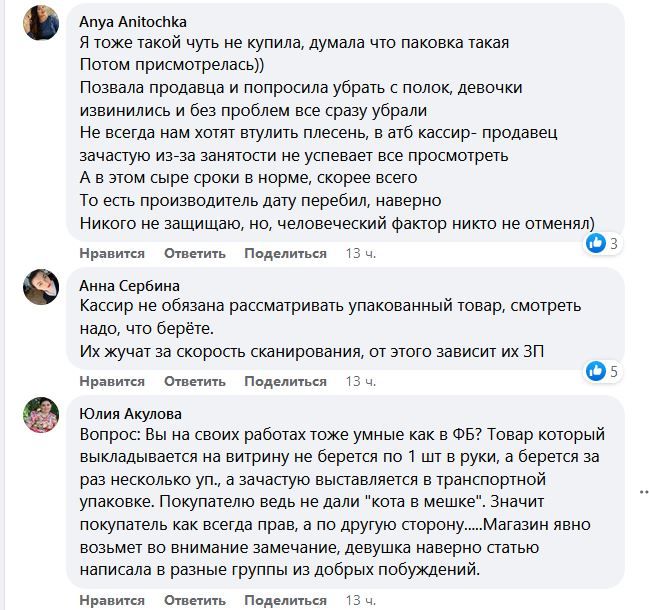
Task: Share Anya Anitochka's comment via Поделиться
Action: pyautogui.click(x=285, y=253)
